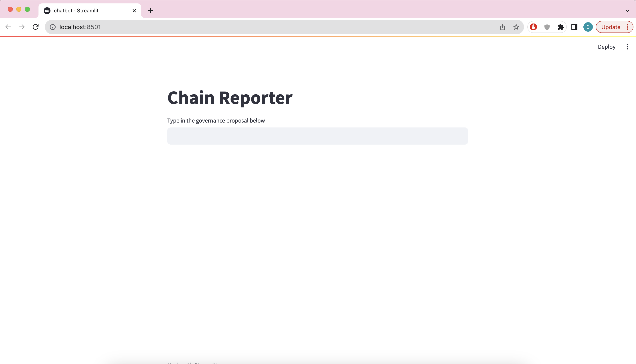Maximize window with green button
636x364 pixels.
(28, 9)
